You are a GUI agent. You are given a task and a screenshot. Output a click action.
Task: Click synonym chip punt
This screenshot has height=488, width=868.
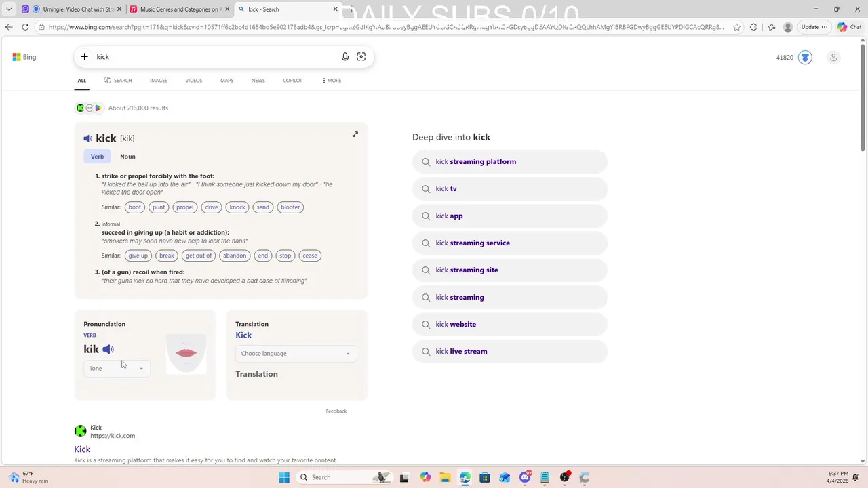tap(159, 207)
